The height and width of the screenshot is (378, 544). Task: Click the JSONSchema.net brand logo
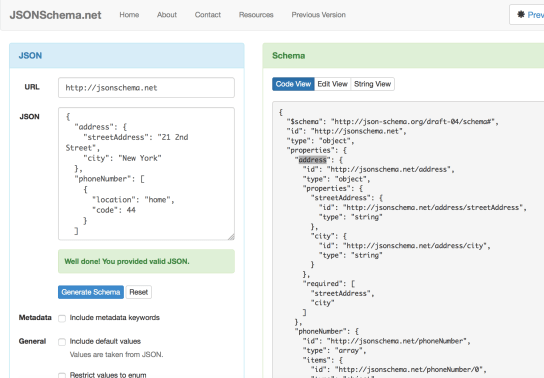pos(56,15)
